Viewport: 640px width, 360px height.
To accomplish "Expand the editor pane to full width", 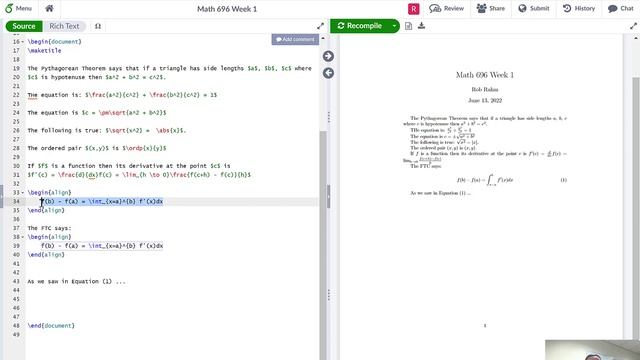I will coord(320,26).
